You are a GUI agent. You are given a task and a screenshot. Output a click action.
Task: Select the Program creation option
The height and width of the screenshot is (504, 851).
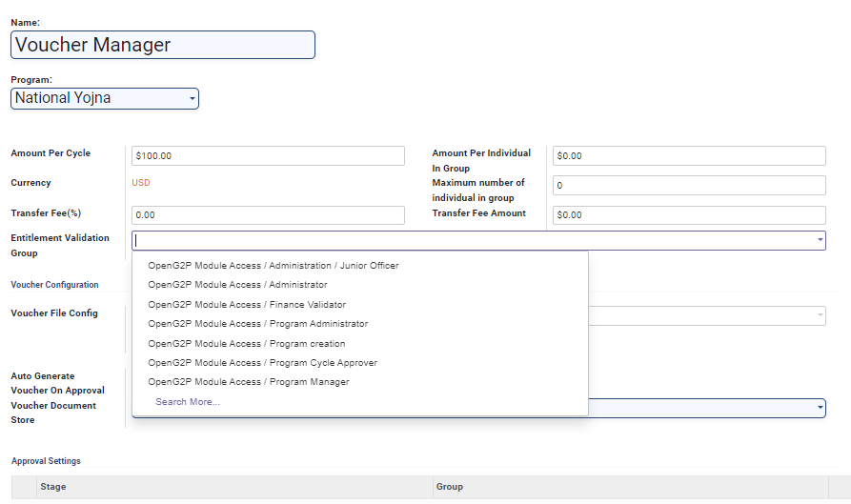coord(246,344)
